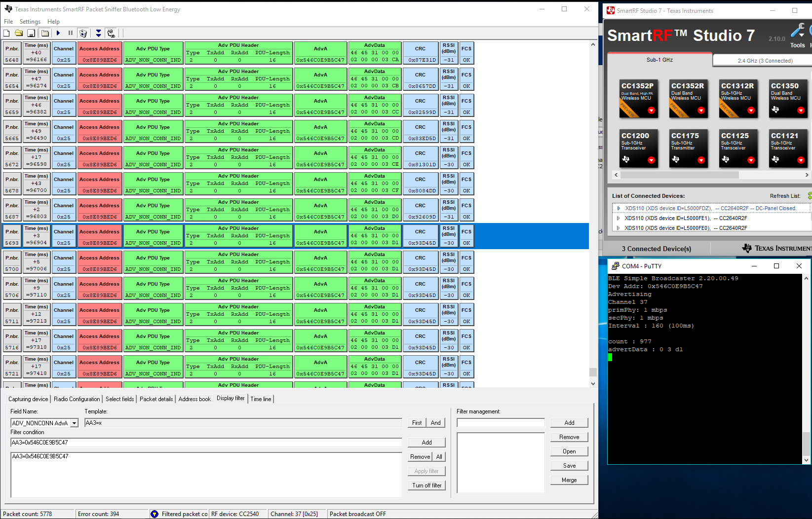Select the CC1125 transceiver tile
The image size is (812, 519).
(738, 148)
